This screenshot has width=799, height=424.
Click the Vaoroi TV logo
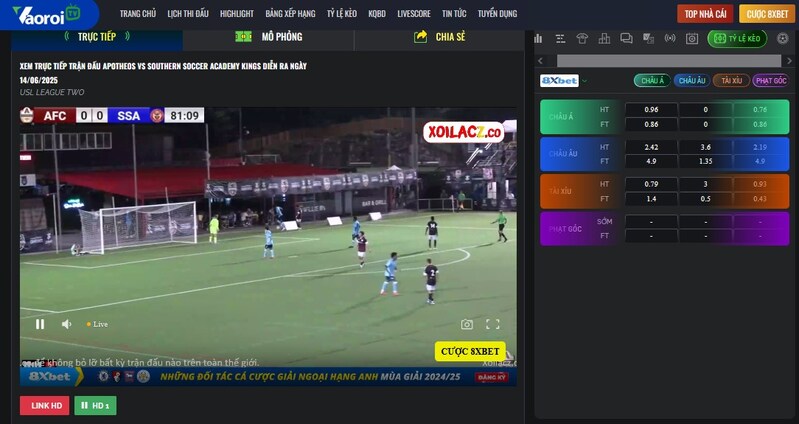point(46,15)
